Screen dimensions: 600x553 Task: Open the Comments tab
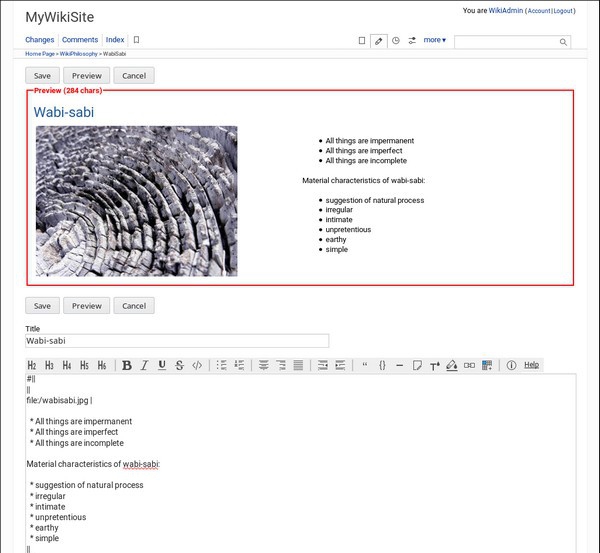[80, 40]
